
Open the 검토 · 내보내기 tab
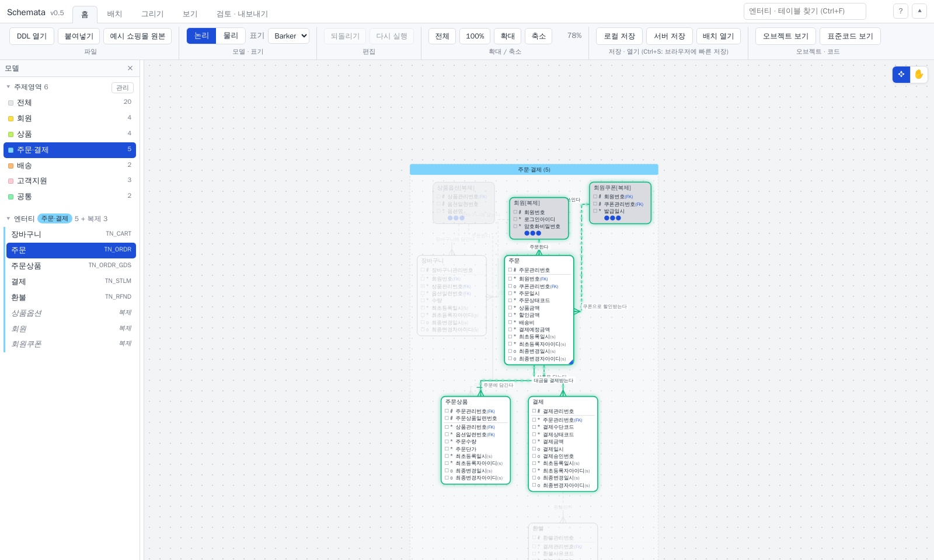242,14
